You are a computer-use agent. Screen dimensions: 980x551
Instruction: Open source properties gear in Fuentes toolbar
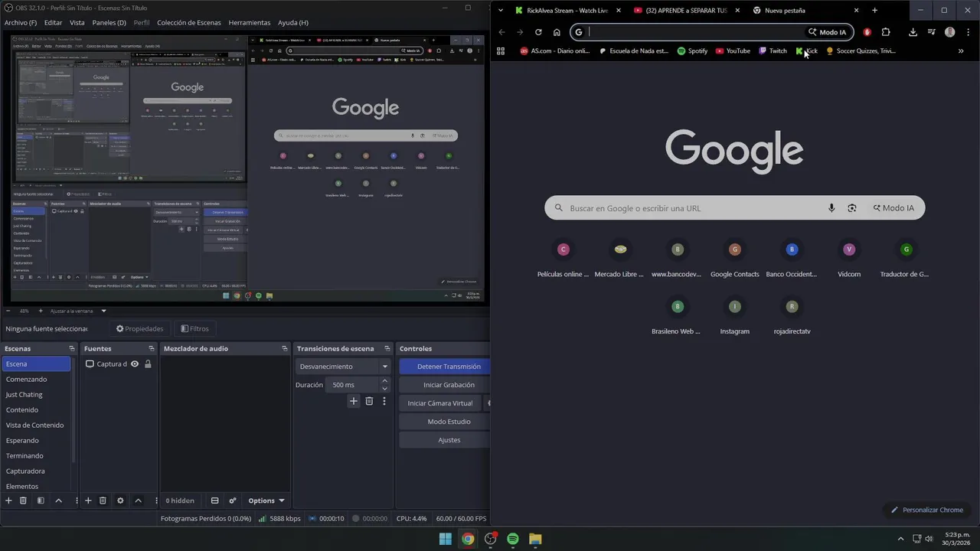click(120, 500)
